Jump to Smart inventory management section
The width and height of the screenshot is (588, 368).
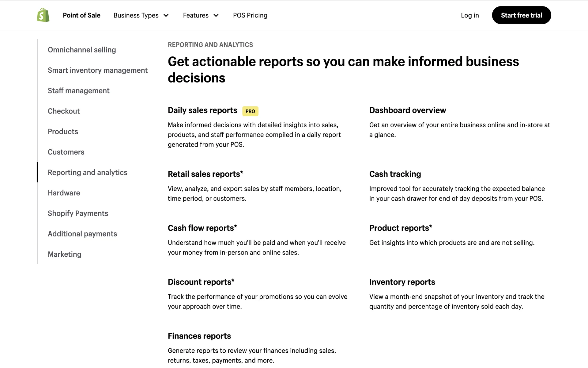[x=97, y=70]
